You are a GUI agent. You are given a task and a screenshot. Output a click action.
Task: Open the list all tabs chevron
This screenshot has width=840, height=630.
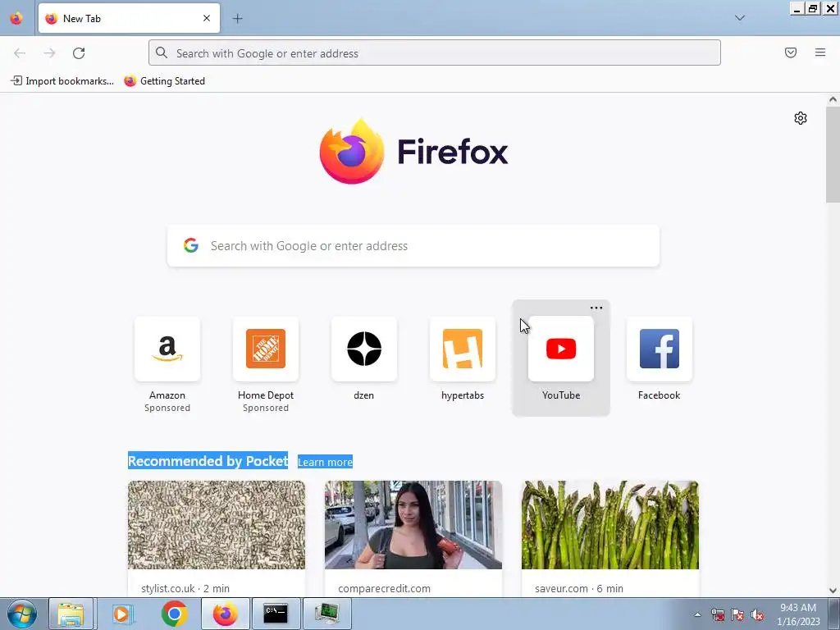[740, 18]
